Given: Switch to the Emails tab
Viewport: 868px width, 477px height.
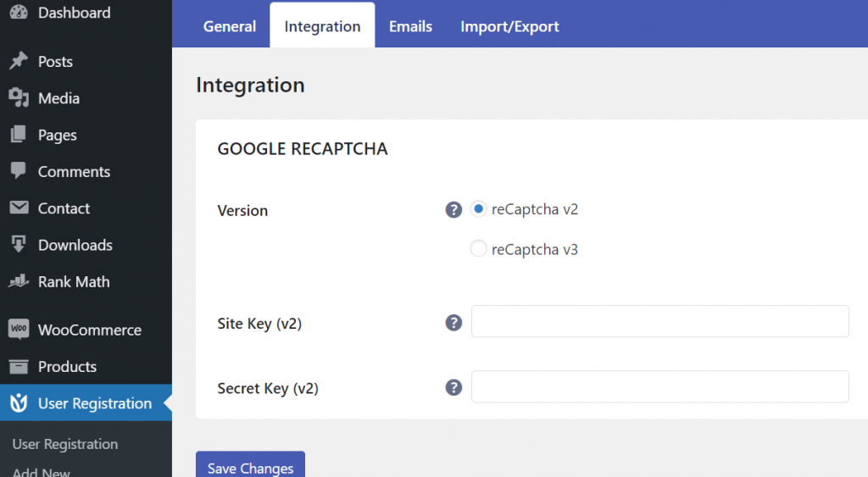Looking at the screenshot, I should (x=410, y=26).
